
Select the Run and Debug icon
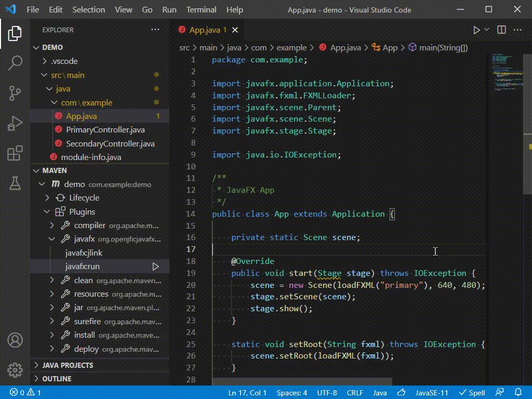[15, 122]
